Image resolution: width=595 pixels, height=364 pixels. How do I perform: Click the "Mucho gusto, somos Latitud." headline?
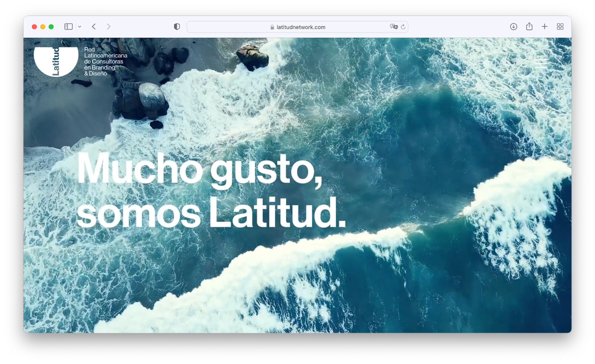211,191
